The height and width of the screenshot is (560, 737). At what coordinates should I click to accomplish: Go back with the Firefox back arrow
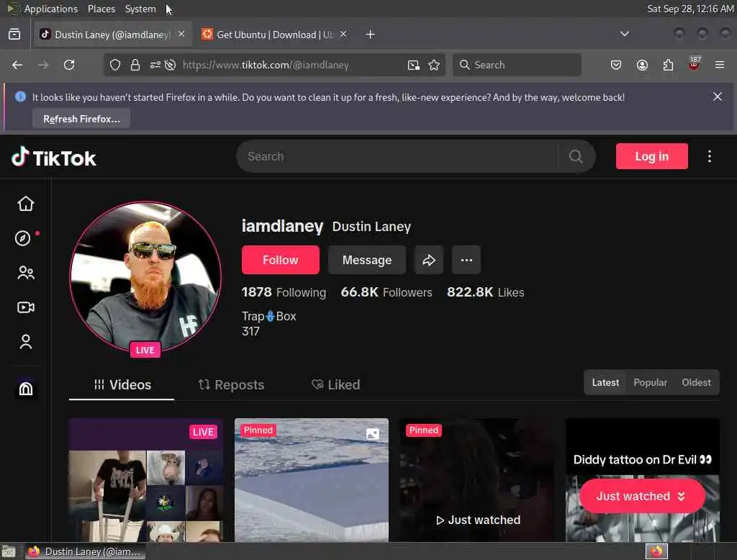coord(17,65)
